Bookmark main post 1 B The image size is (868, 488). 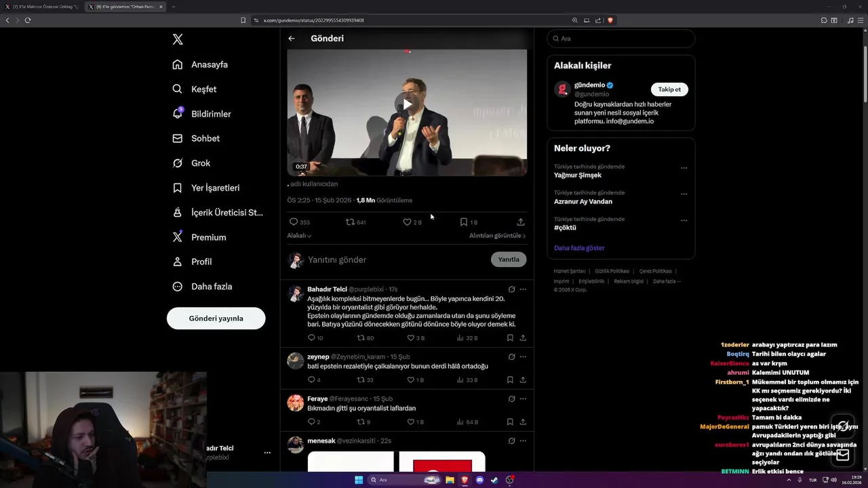click(x=464, y=222)
